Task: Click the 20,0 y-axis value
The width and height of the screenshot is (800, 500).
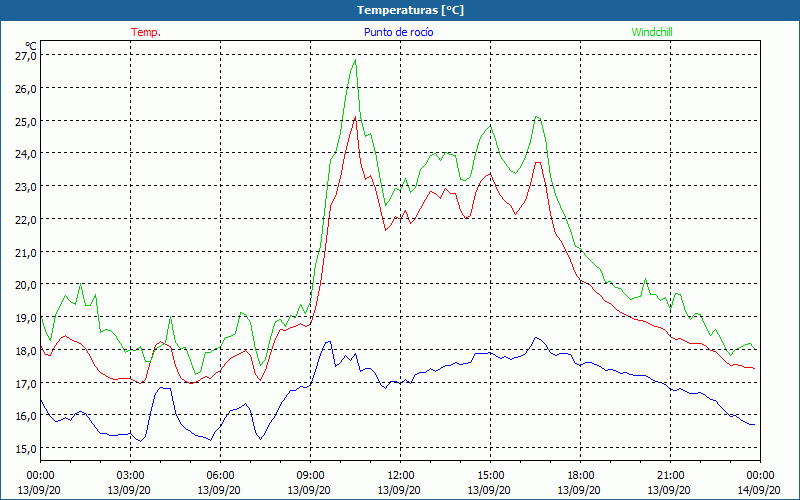Action: [x=26, y=285]
